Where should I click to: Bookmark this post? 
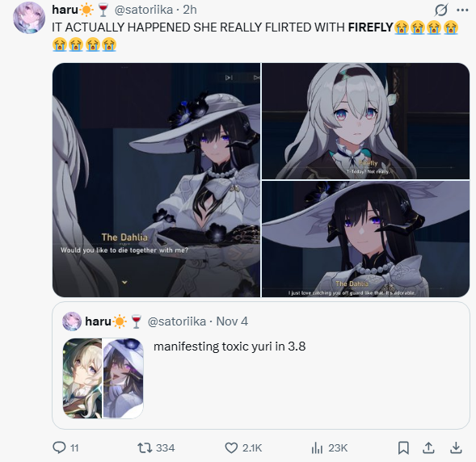click(403, 447)
